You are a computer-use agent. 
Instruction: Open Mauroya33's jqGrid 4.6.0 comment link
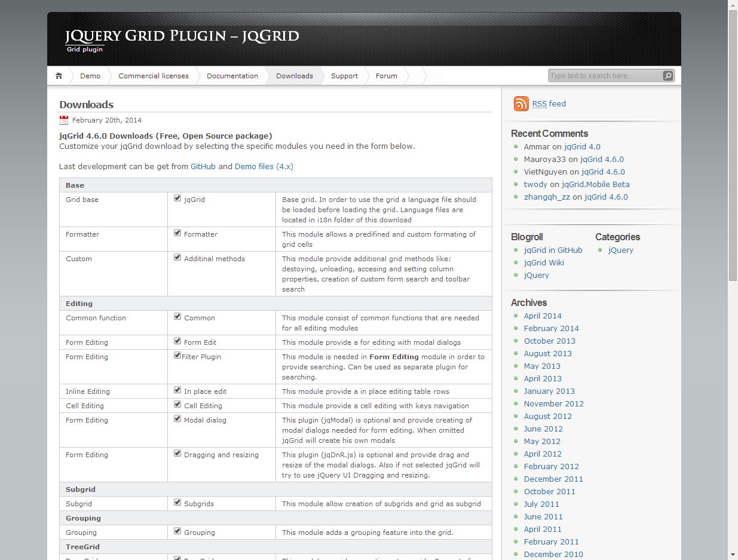(602, 160)
